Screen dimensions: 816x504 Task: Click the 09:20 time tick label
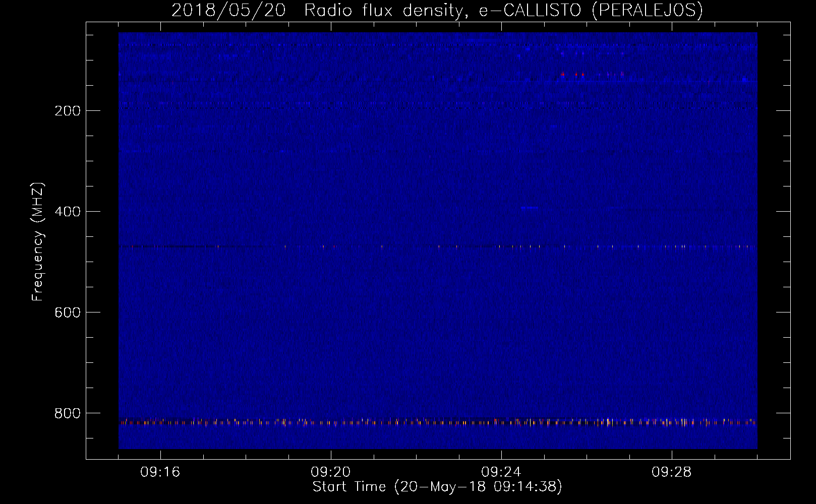pos(331,472)
